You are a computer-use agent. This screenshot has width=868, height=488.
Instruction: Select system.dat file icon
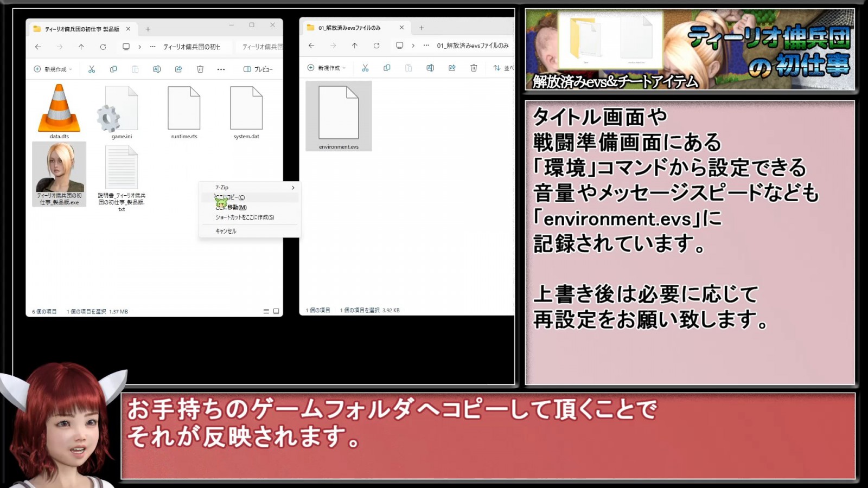tap(246, 111)
